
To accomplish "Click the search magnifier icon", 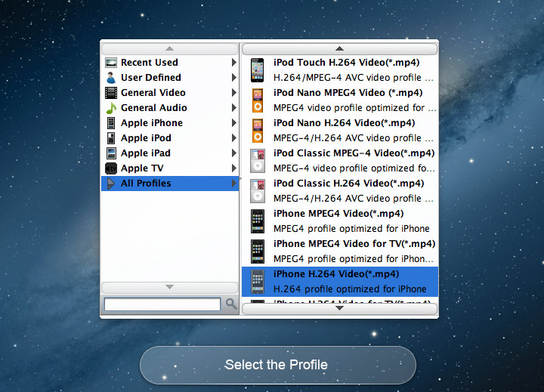I will [231, 304].
